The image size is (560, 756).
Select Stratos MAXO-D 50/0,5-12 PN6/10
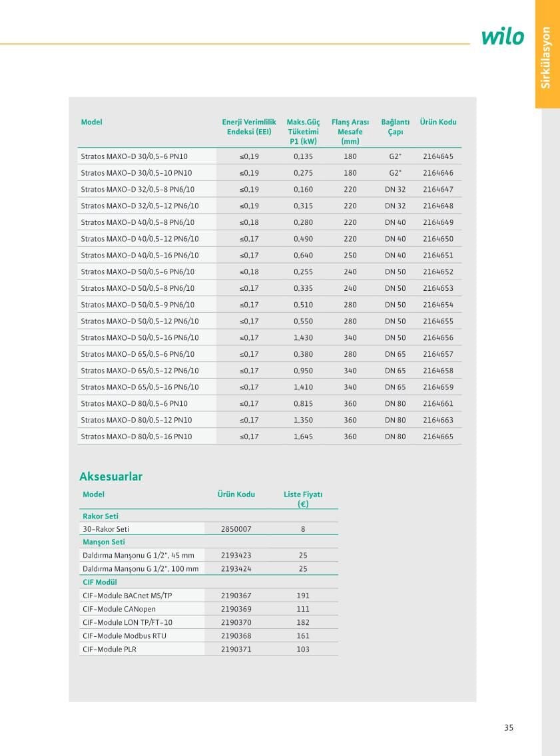tap(140, 321)
